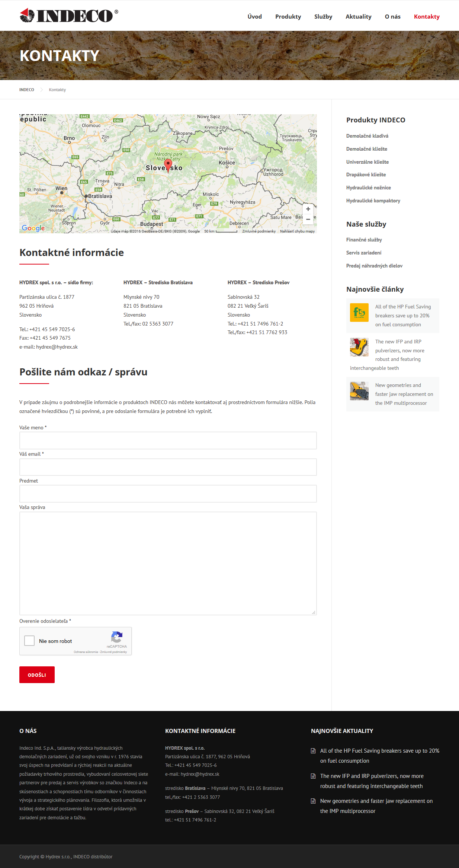Open Servis zariadení service link

364,253
